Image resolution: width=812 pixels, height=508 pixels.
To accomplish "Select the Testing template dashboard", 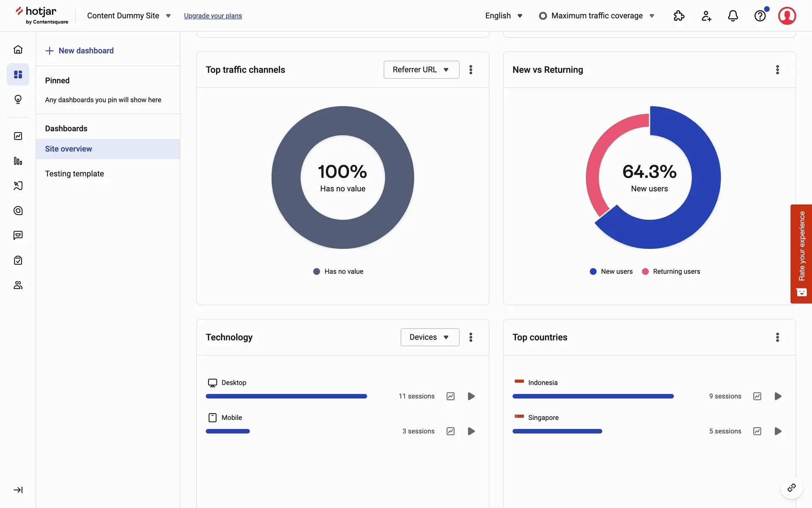I will [74, 174].
